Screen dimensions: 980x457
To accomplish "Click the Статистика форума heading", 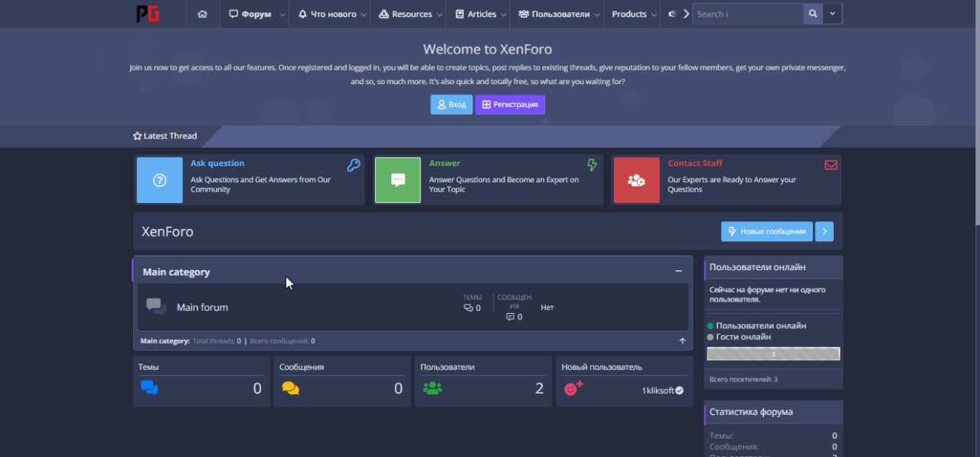I will 751,412.
